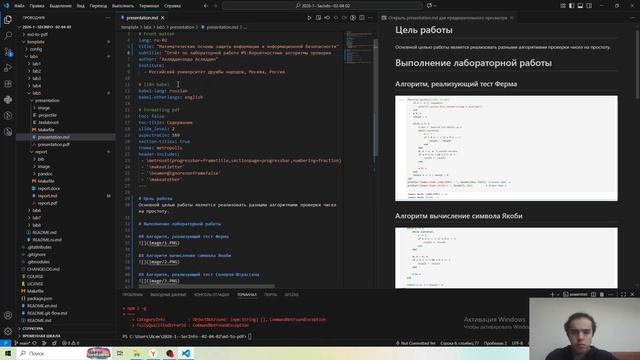
Task: Open preview to the side icon
Action: [318, 18]
